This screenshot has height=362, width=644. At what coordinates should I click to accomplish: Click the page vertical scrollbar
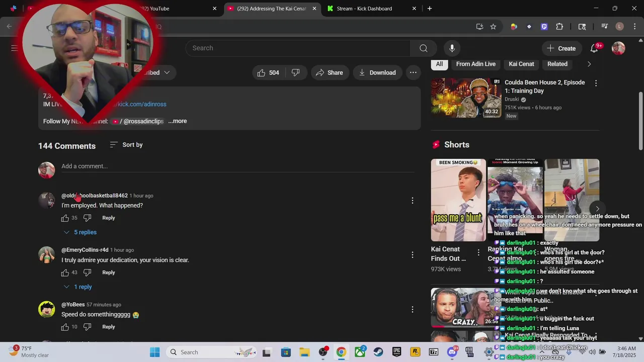click(640, 121)
